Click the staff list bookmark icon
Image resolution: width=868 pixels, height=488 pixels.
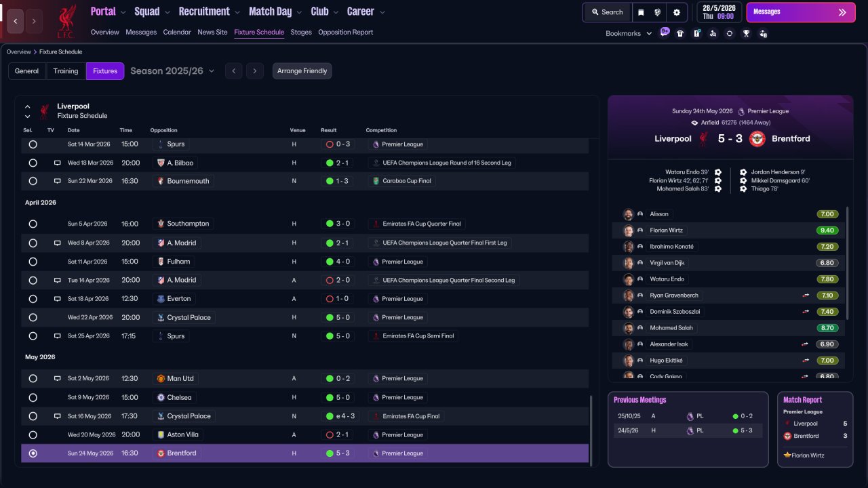pos(763,33)
